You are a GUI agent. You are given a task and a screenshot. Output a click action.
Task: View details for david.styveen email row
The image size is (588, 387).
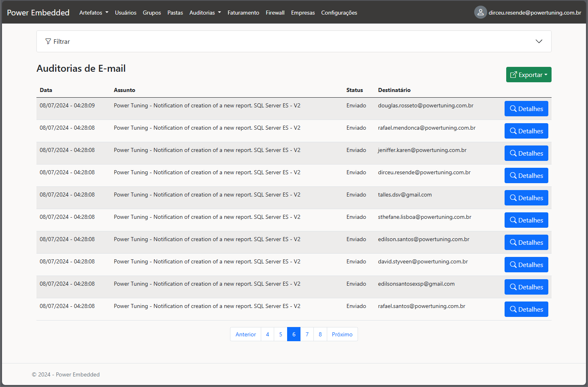[526, 265]
